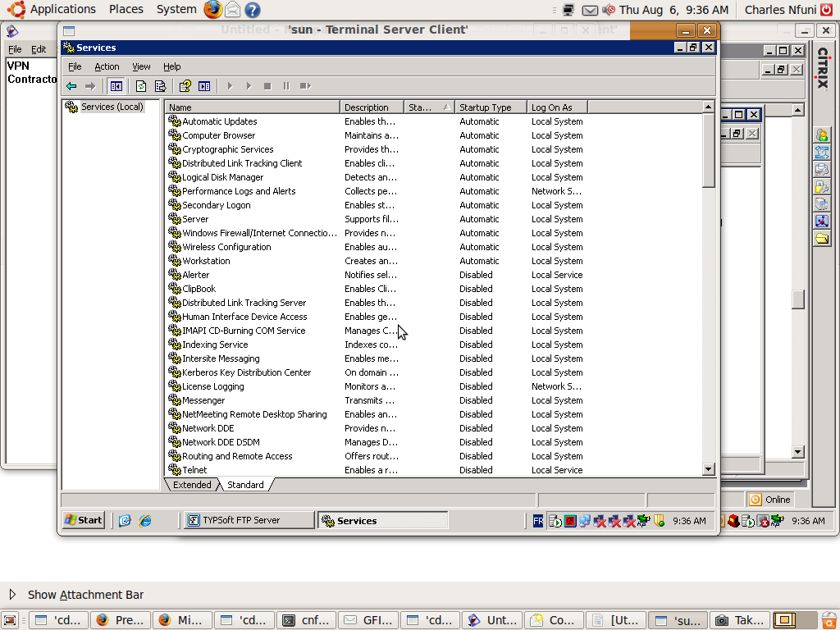This screenshot has height=630, width=840.
Task: Switch to the Extended tab
Action: coord(191,484)
